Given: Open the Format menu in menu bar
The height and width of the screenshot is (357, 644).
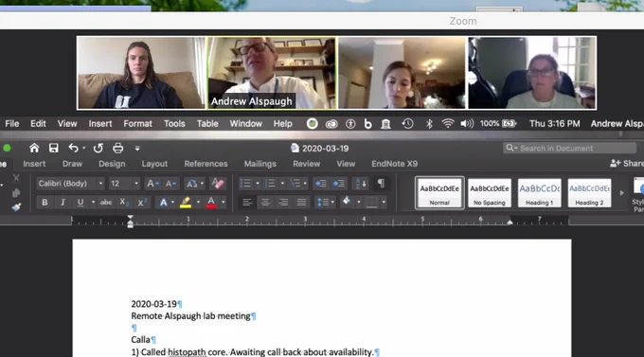Looking at the screenshot, I should 137,124.
